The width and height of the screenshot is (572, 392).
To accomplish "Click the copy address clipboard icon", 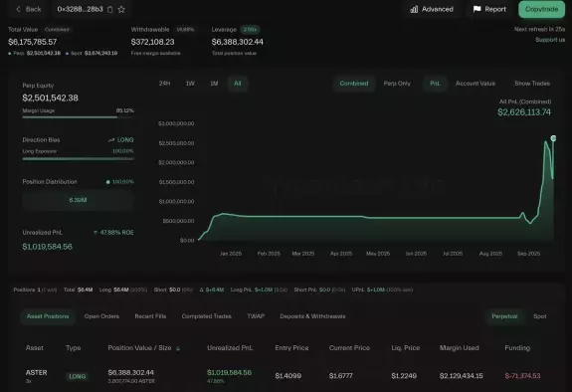I will coord(109,10).
